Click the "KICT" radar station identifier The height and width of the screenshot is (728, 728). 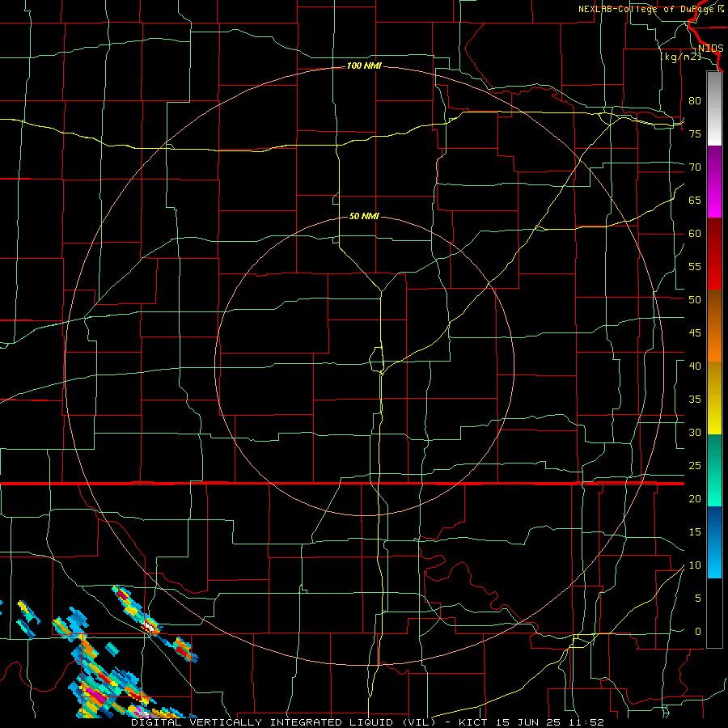tap(473, 722)
